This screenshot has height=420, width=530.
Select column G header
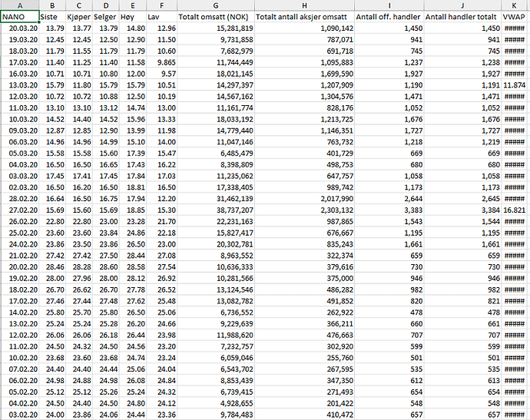pyautogui.click(x=216, y=5)
